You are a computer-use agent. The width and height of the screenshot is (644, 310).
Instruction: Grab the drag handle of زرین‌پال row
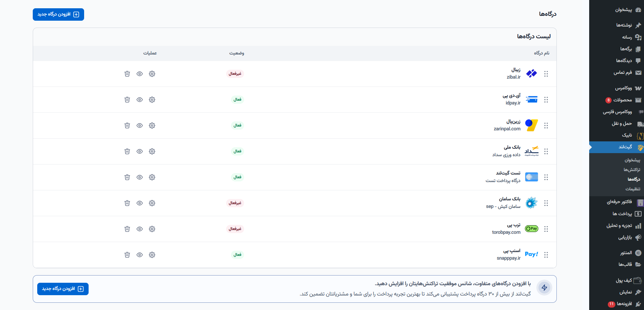tap(546, 126)
